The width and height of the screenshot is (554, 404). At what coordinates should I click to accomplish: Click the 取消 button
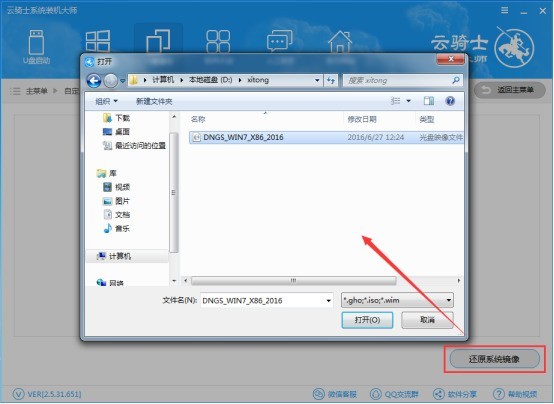[428, 320]
